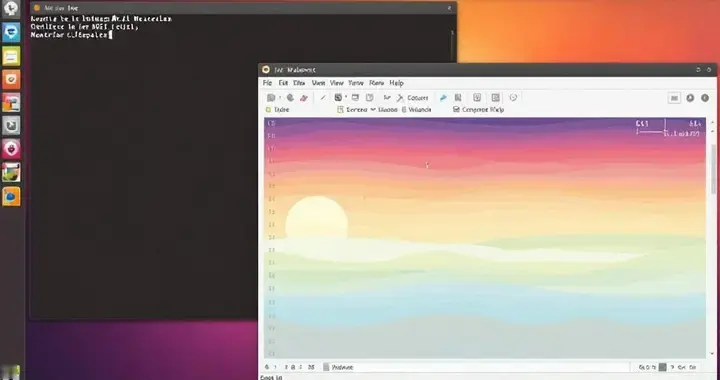Click the dark round globe toolbar icon

click(290, 97)
